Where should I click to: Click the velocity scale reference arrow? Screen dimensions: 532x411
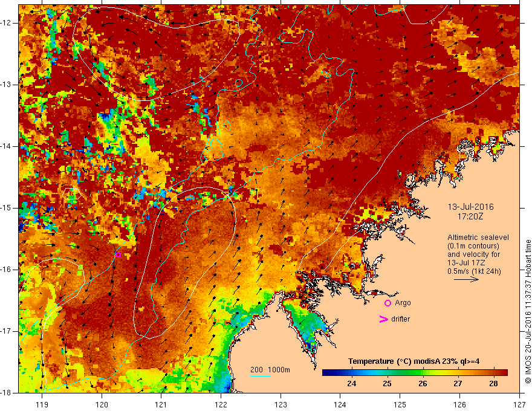[466, 279]
